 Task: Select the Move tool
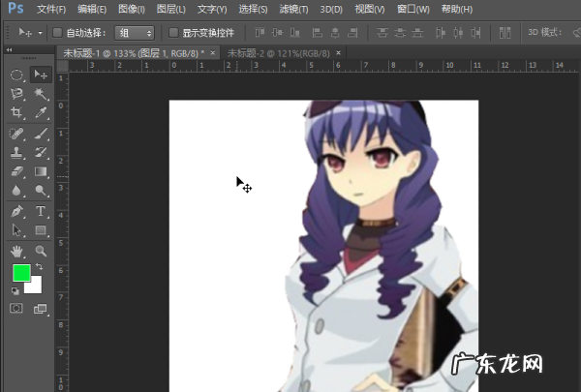pos(41,74)
